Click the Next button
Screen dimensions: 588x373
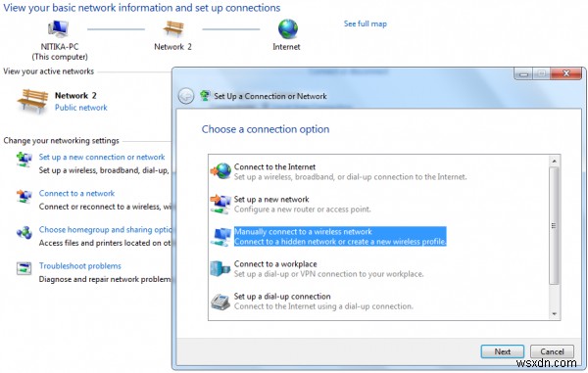502,351
